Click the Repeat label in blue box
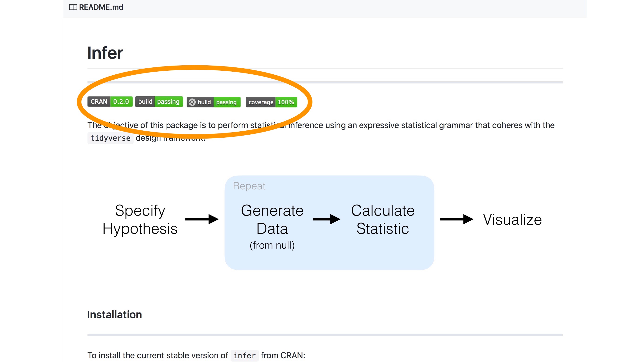The height and width of the screenshot is (362, 644). coord(249,186)
